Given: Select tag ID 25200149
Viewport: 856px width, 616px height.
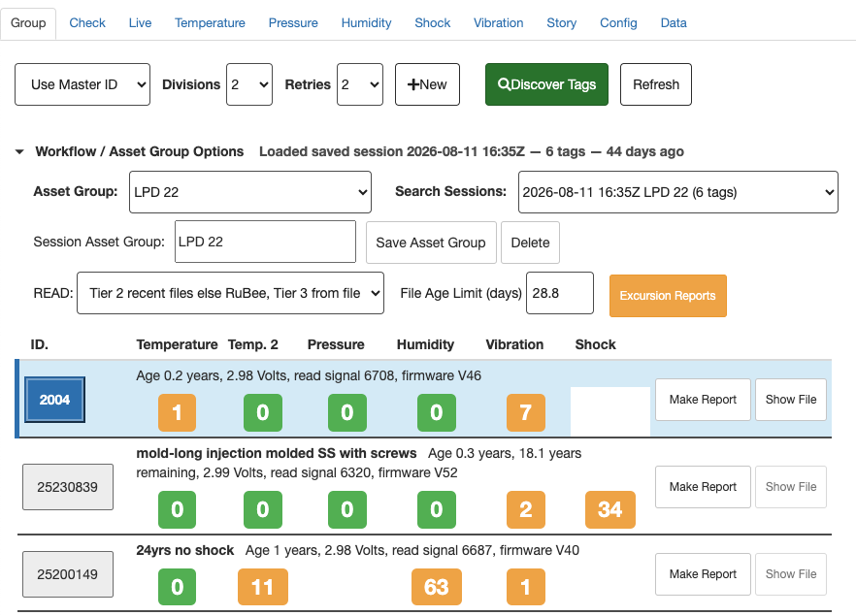Looking at the screenshot, I should pos(68,574).
